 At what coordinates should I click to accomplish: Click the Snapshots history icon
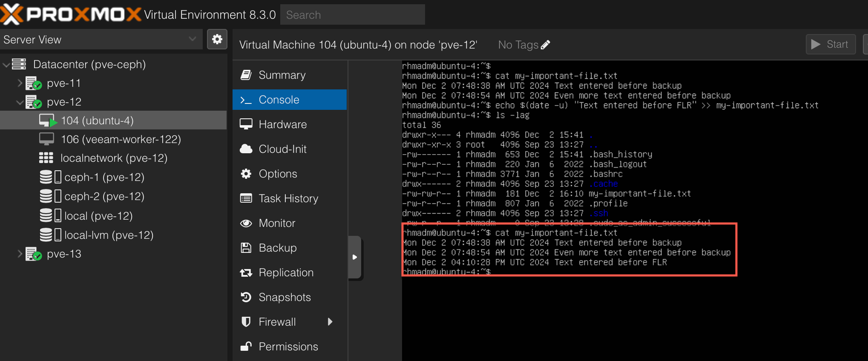pyautogui.click(x=246, y=297)
